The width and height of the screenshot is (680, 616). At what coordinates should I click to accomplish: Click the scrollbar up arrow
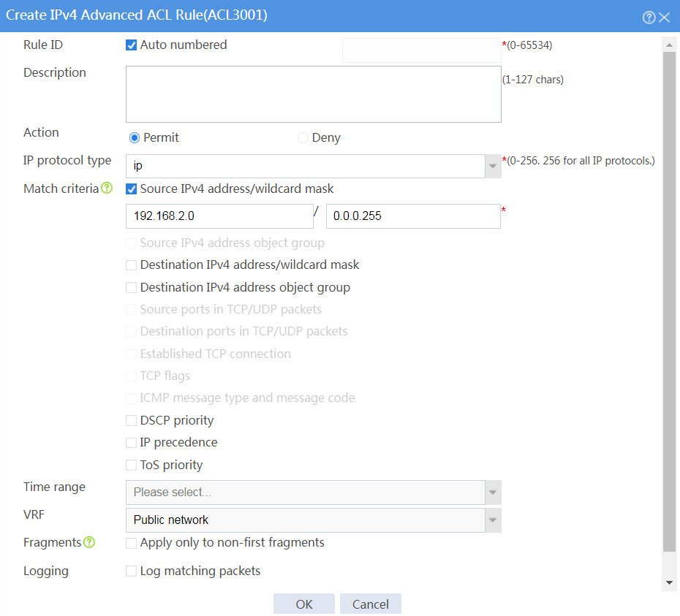click(669, 45)
